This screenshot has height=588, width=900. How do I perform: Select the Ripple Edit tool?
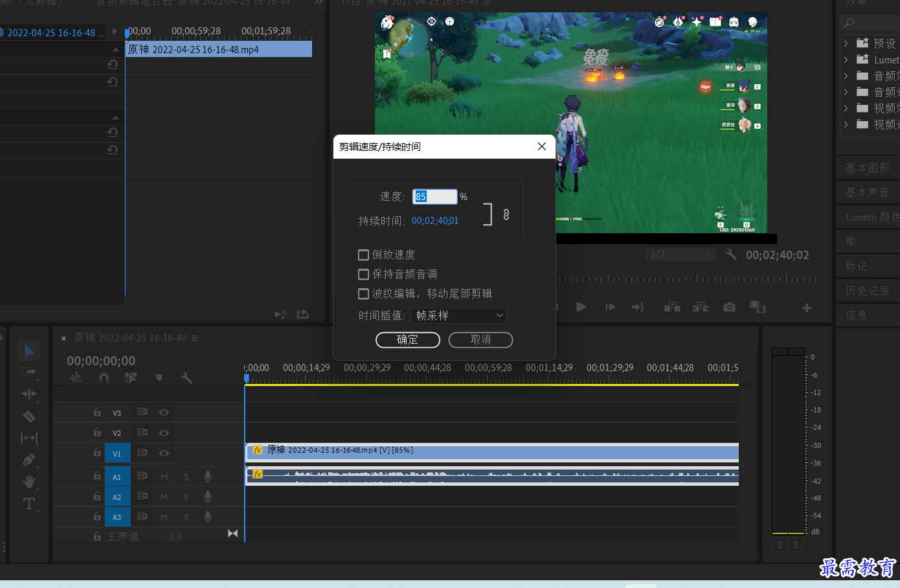point(29,394)
